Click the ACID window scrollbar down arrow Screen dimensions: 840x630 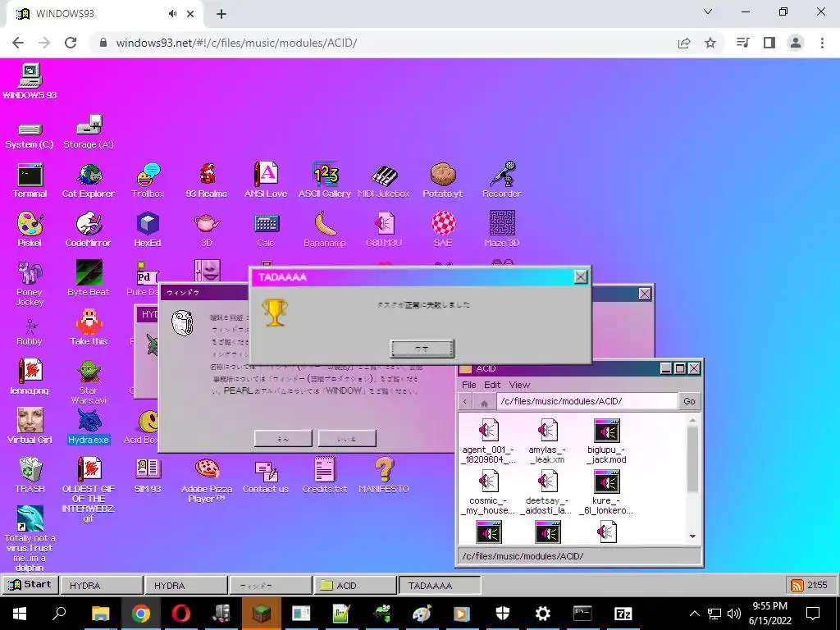pos(692,536)
